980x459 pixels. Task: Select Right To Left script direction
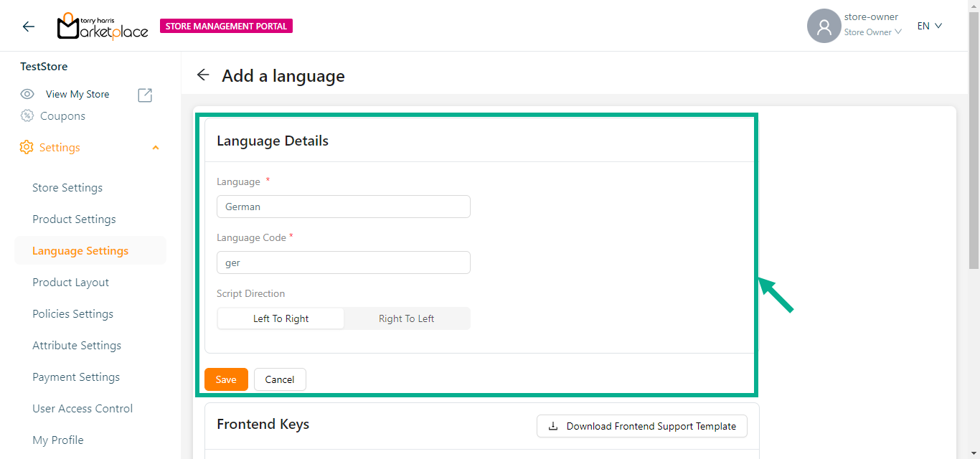point(406,318)
